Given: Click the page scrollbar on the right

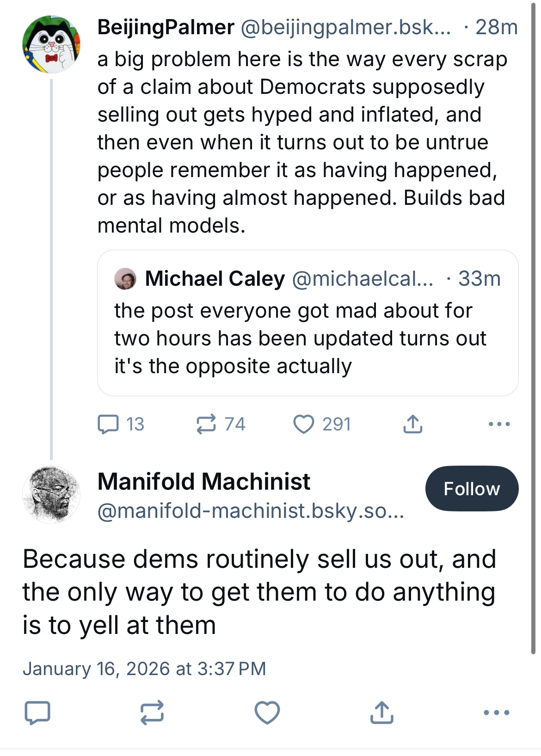Looking at the screenshot, I should [x=534, y=324].
